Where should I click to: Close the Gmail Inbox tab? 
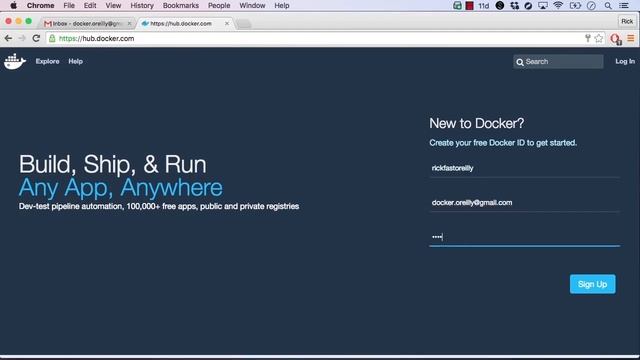(x=129, y=24)
